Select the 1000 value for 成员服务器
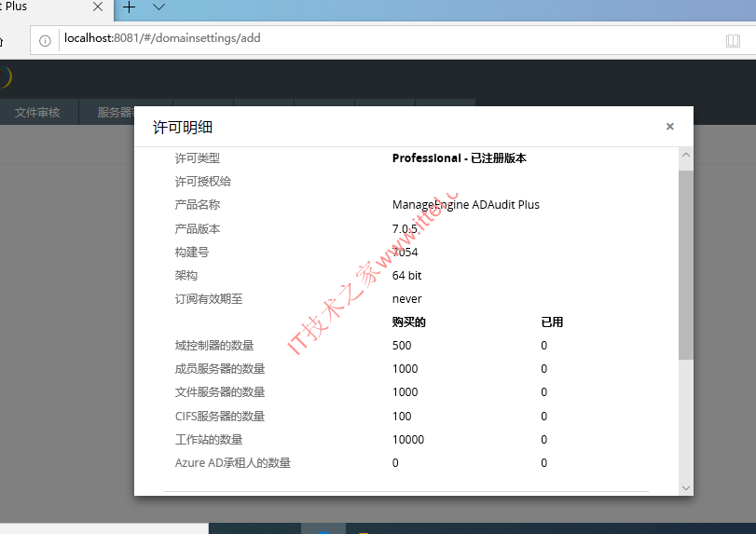The image size is (756, 534). (405, 369)
